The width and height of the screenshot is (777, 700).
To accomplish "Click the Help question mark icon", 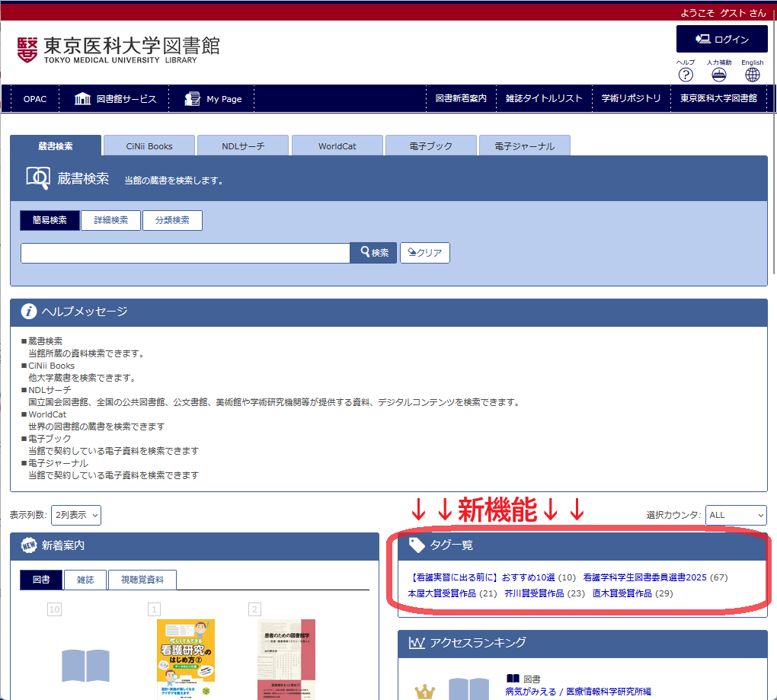I will (x=686, y=75).
